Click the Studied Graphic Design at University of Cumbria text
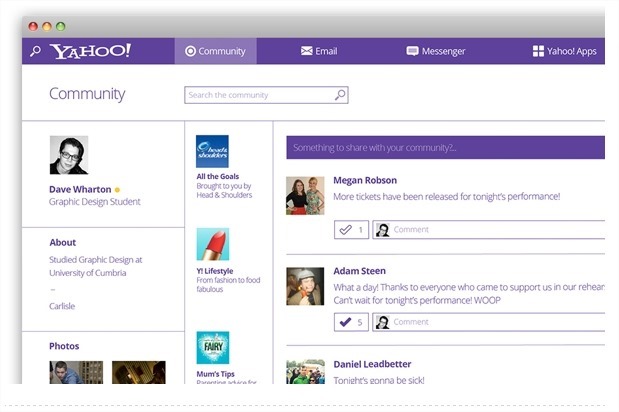The height and width of the screenshot is (412, 619). 96,266
